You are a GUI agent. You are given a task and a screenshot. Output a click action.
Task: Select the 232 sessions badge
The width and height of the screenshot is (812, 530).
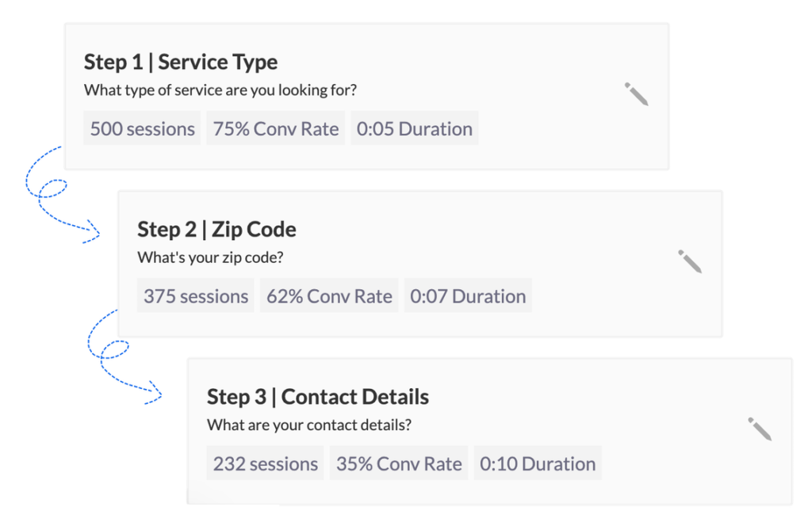pos(266,464)
